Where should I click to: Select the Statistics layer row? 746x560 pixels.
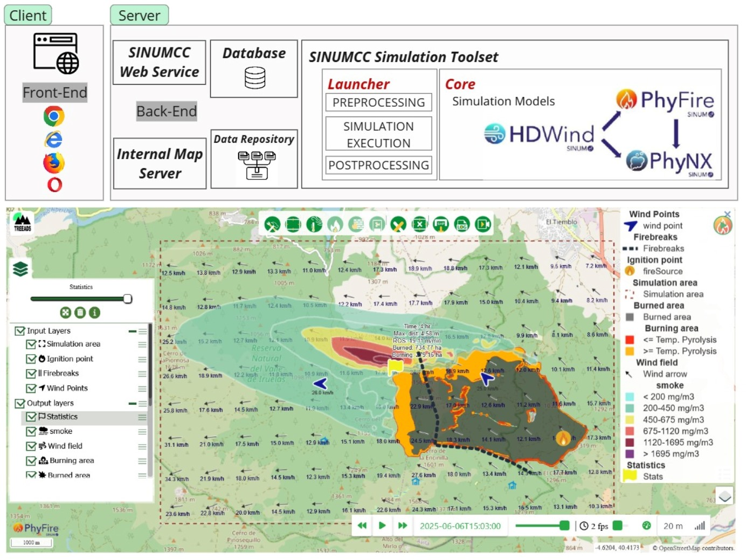62,417
